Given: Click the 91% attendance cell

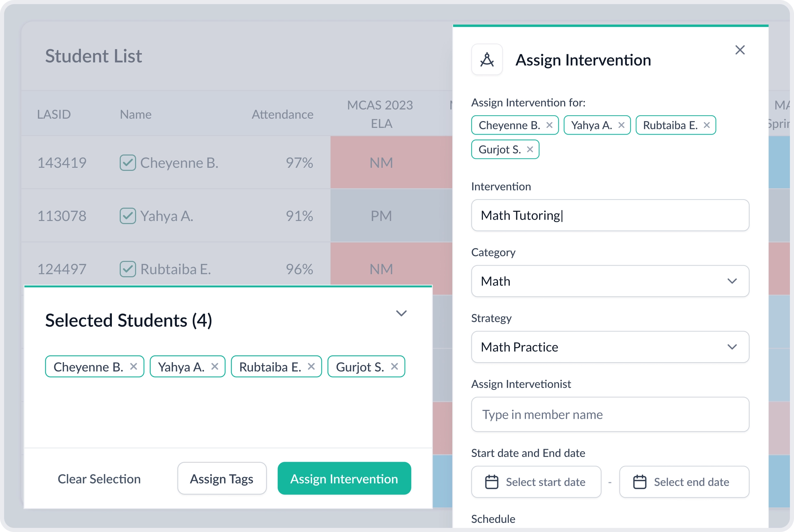Looking at the screenshot, I should pos(299,216).
